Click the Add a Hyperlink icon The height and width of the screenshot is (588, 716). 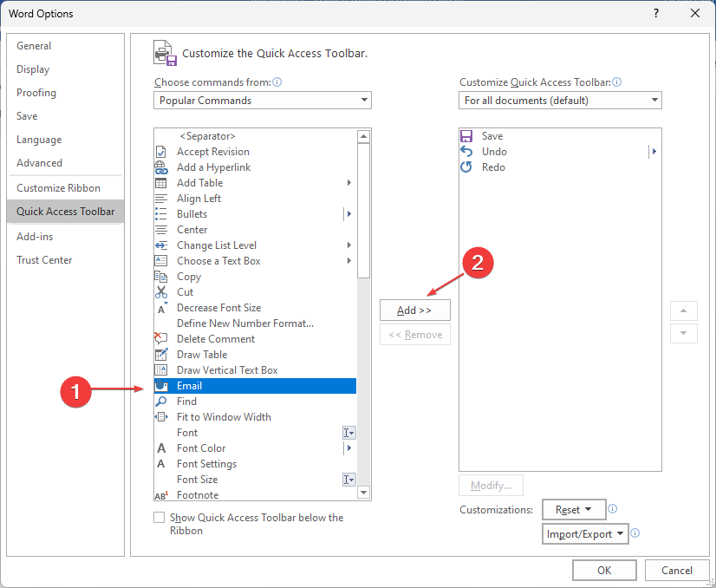coord(160,167)
